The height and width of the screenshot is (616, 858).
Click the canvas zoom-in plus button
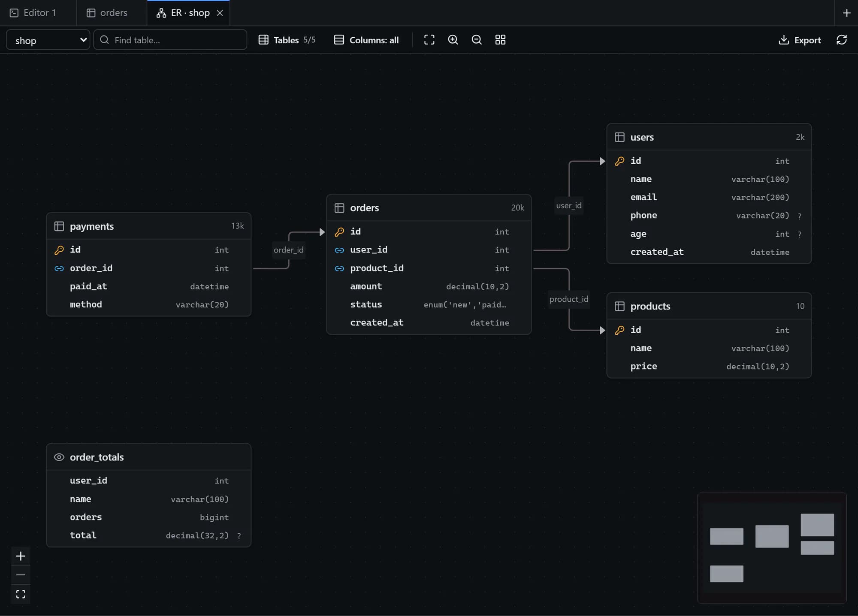tap(21, 556)
